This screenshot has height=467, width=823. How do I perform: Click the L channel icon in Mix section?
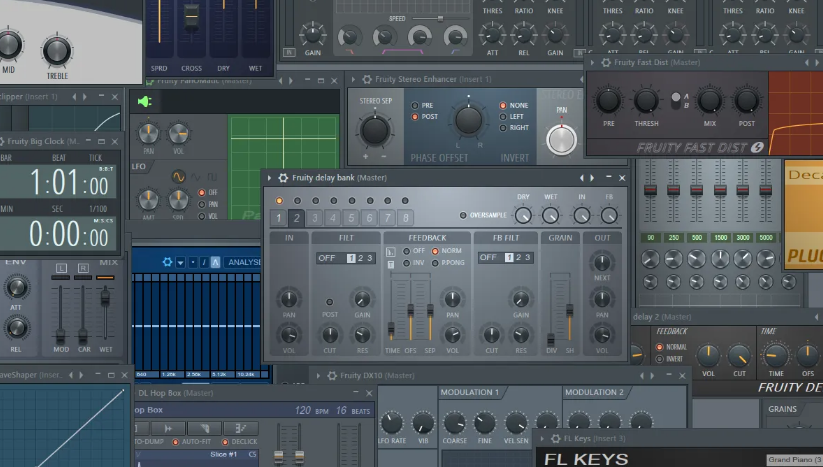(61, 268)
